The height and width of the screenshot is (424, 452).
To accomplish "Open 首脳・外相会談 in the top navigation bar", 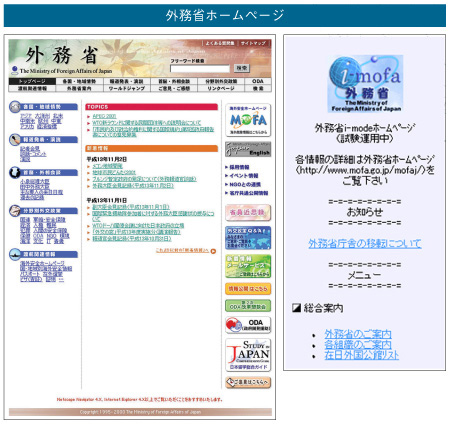I will point(174,81).
